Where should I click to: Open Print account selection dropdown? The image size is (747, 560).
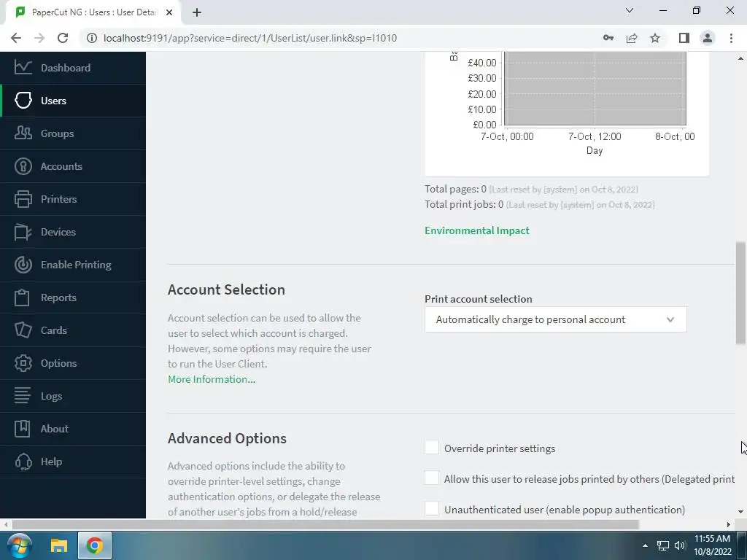point(555,319)
